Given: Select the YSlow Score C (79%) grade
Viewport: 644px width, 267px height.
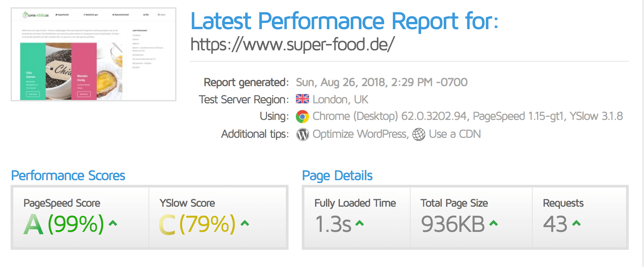Looking at the screenshot, I should point(197,224).
